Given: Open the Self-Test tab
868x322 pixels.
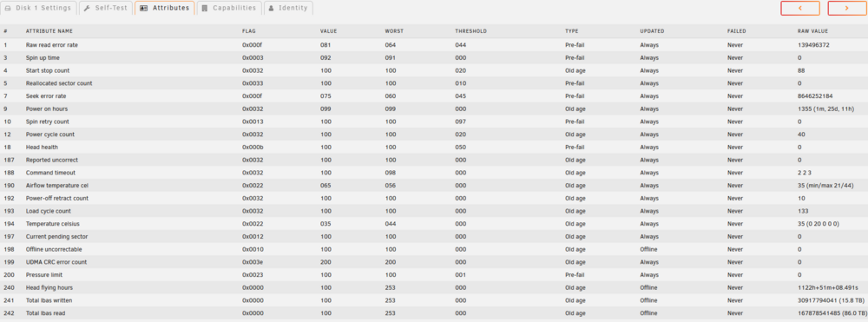Looking at the screenshot, I should pos(105,9).
